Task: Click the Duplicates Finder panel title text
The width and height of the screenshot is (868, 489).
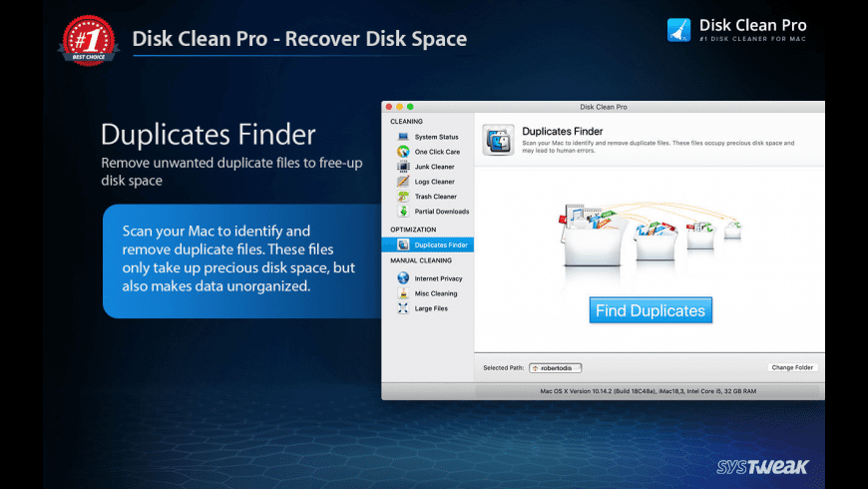Action: point(563,132)
